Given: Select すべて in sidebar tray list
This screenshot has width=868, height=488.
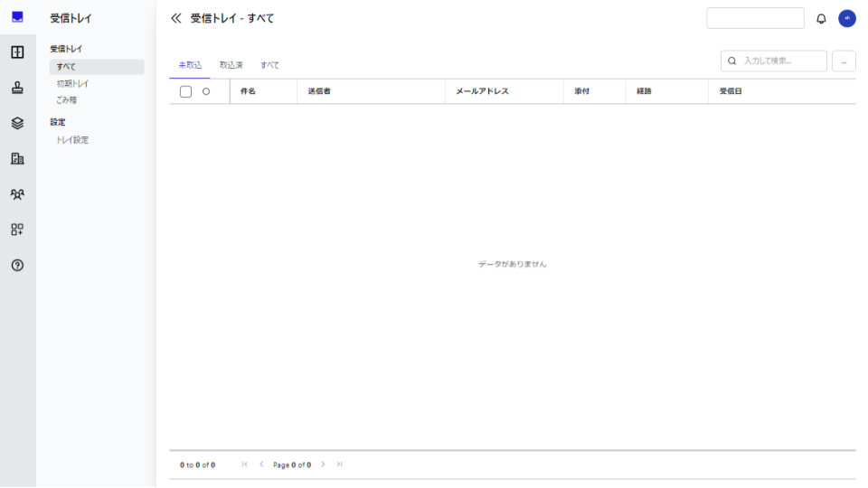Looking at the screenshot, I should (97, 67).
